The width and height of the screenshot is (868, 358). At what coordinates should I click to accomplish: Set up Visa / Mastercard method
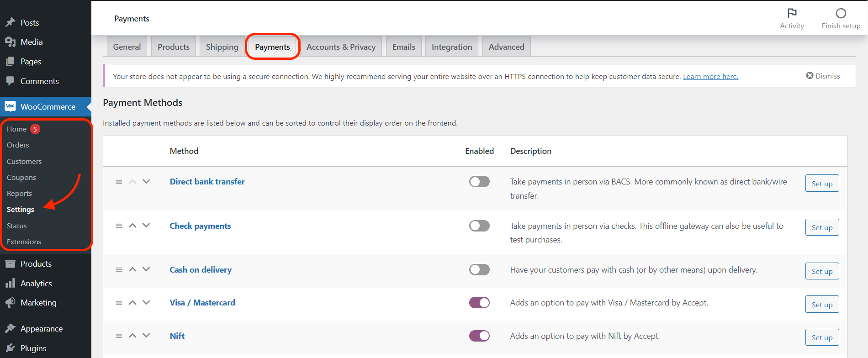click(x=822, y=304)
